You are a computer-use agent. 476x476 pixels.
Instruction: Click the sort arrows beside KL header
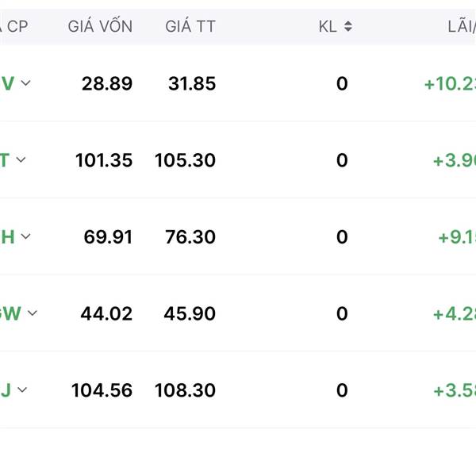(x=347, y=27)
